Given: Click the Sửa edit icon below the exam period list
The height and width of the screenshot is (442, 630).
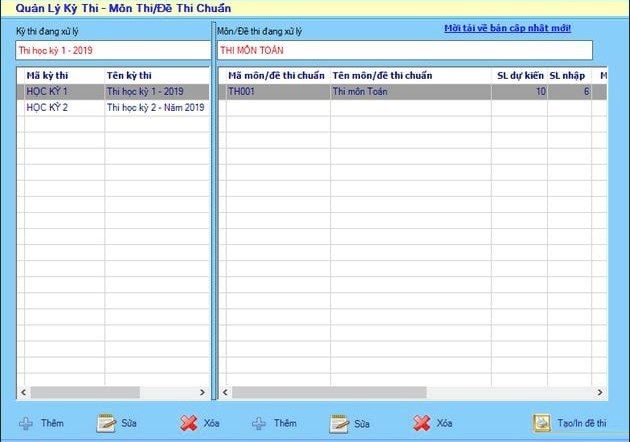Looking at the screenshot, I should tap(106, 423).
